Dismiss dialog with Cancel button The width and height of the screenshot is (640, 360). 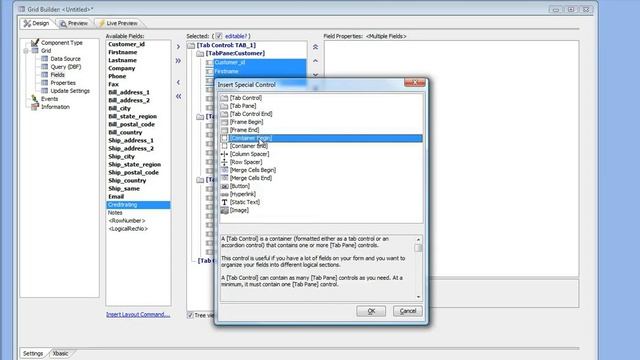tap(407, 311)
